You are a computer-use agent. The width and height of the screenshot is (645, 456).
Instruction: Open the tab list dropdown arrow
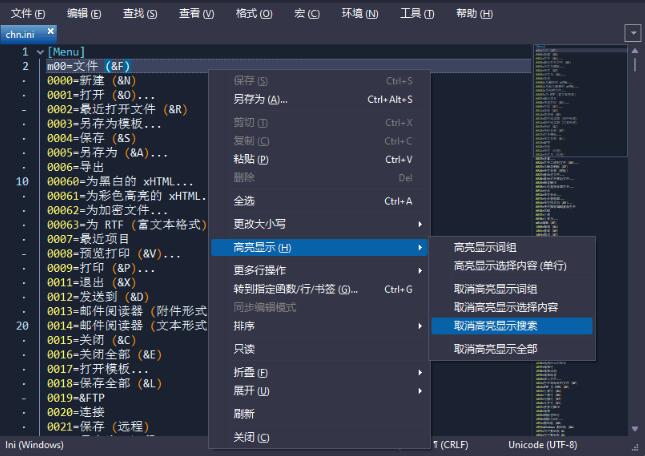632,33
